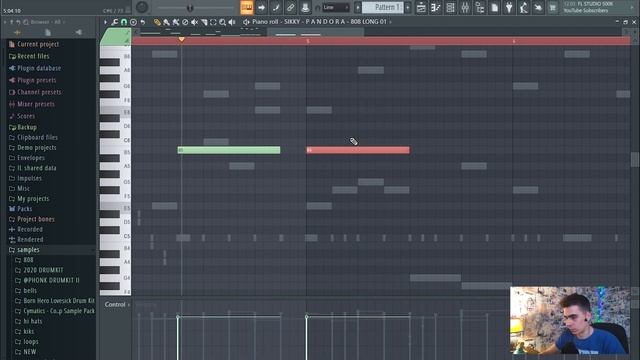Click the browser collapse structure up-arrow icon
The image size is (640, 360).
click(11, 22)
